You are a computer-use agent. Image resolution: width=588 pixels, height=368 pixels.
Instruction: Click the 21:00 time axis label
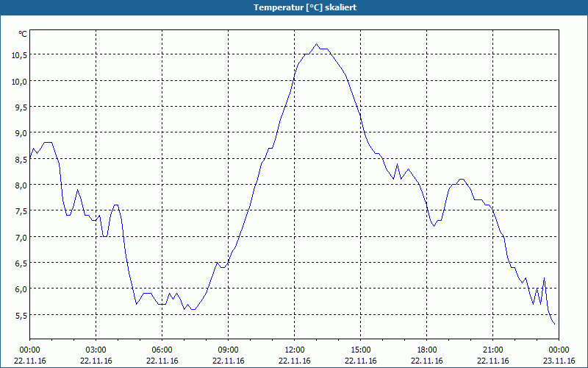(492, 350)
